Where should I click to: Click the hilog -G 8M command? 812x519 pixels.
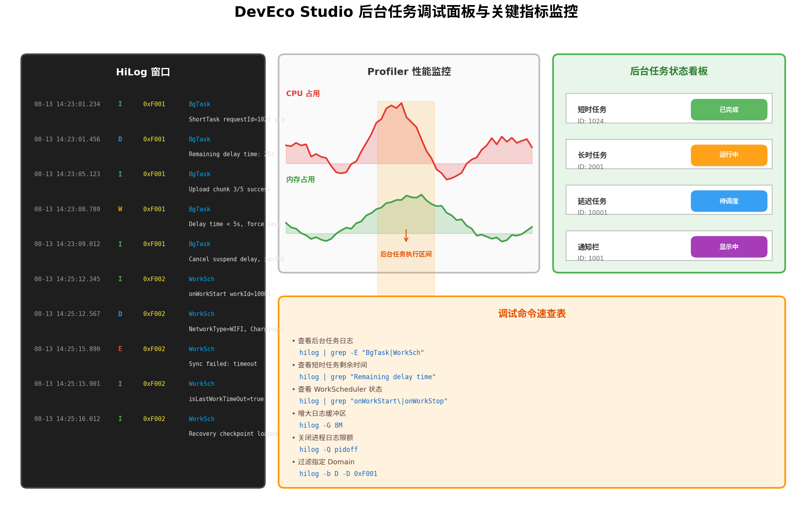click(321, 426)
